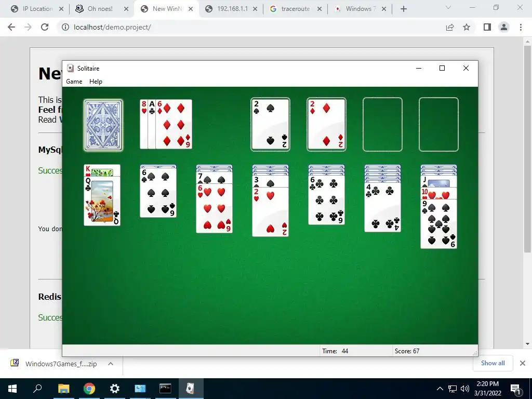Go back in browser history
The width and height of the screenshot is (532, 399).
coord(11,27)
